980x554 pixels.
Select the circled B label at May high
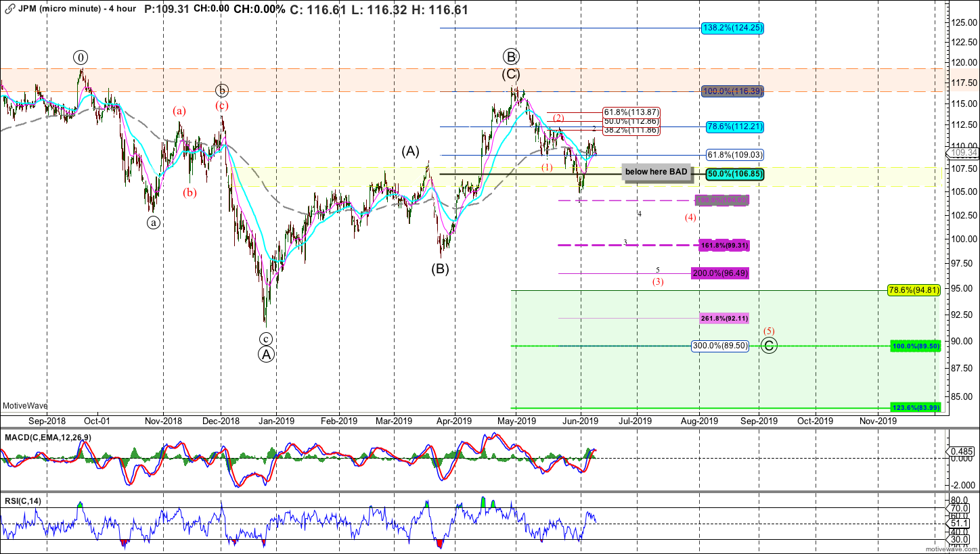coord(511,57)
